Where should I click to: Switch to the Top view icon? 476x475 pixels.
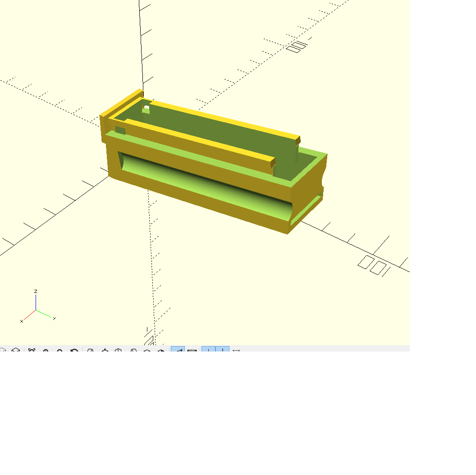tap(105, 351)
